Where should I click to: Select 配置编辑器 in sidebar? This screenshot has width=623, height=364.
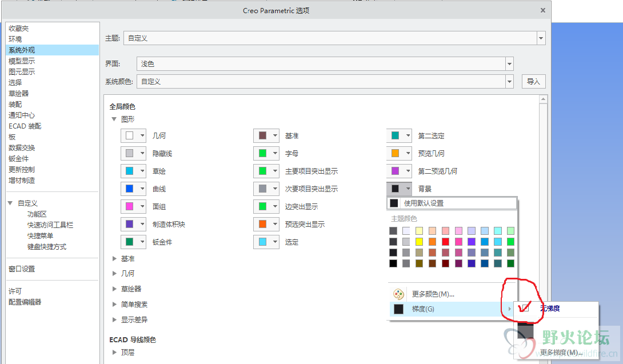click(x=25, y=302)
